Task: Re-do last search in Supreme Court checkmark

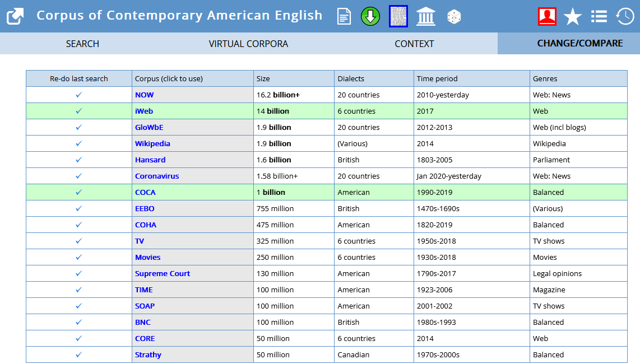Action: 79,273
